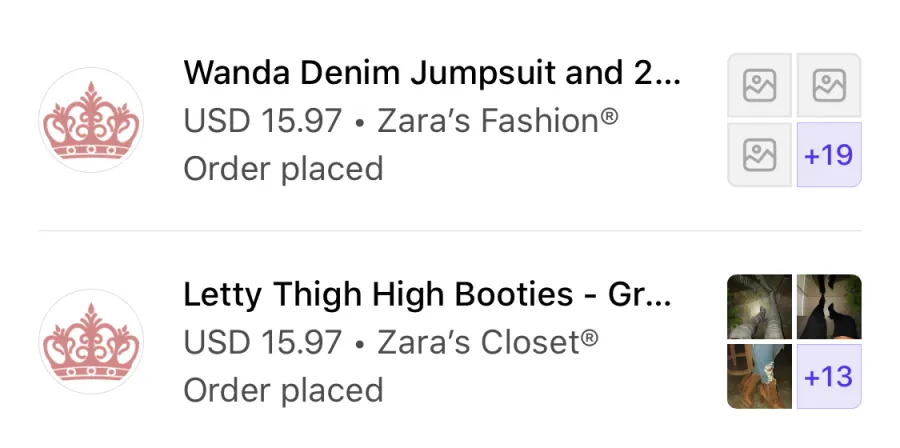Viewport: 900px width, 448px height.
Task: Select Zara's Closet seller name
Action: point(487,342)
